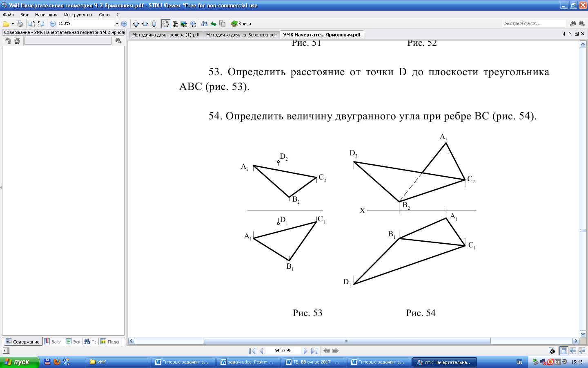Select the Fit height icon
The width and height of the screenshot is (588, 368).
pyautogui.click(x=154, y=24)
